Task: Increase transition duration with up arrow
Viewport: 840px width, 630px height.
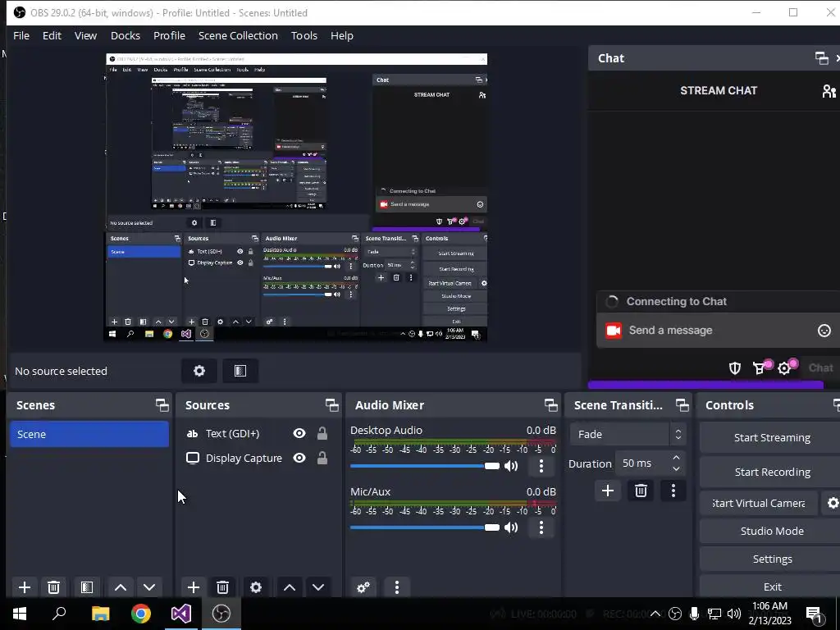Action: [x=676, y=458]
